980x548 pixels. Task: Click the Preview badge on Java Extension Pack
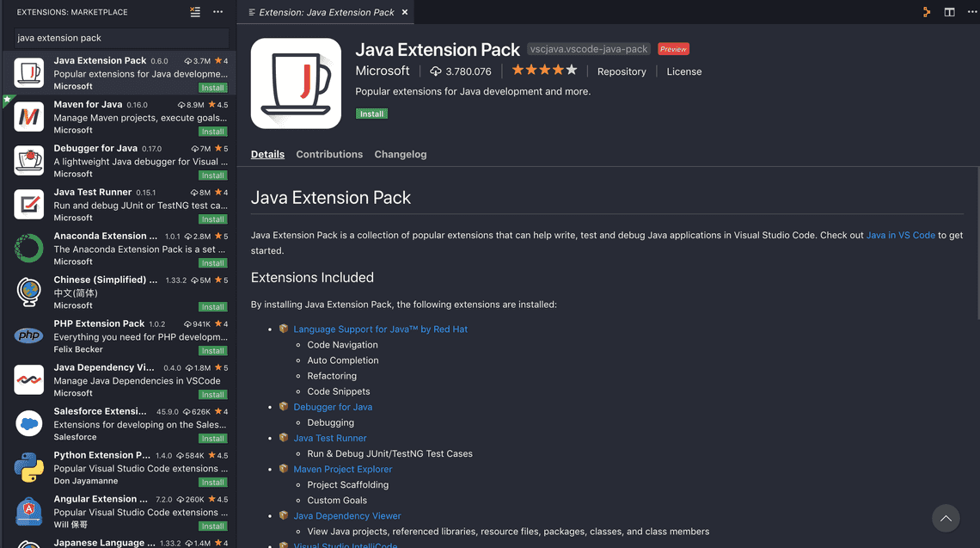pos(673,49)
